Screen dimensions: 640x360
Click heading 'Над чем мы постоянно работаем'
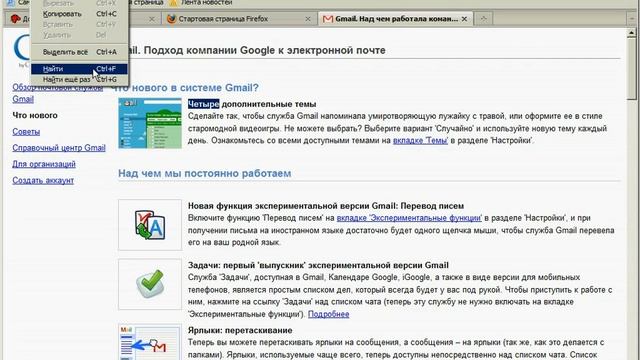(204, 173)
